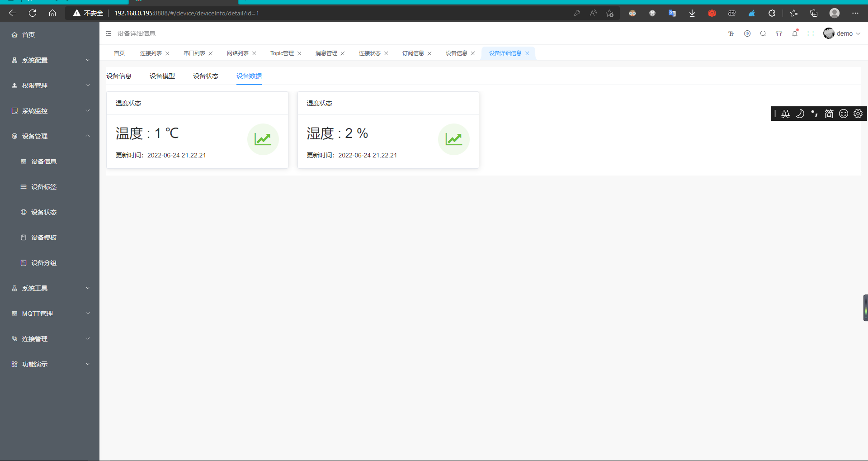Click the sidebar collapse hamburger icon
The height and width of the screenshot is (461, 868).
108,33
